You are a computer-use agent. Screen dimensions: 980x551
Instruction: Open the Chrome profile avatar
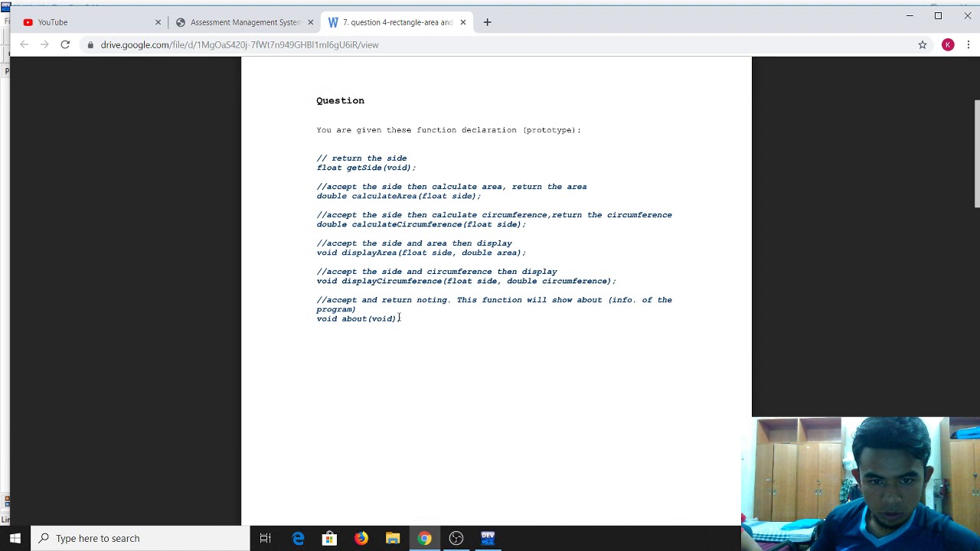[948, 44]
